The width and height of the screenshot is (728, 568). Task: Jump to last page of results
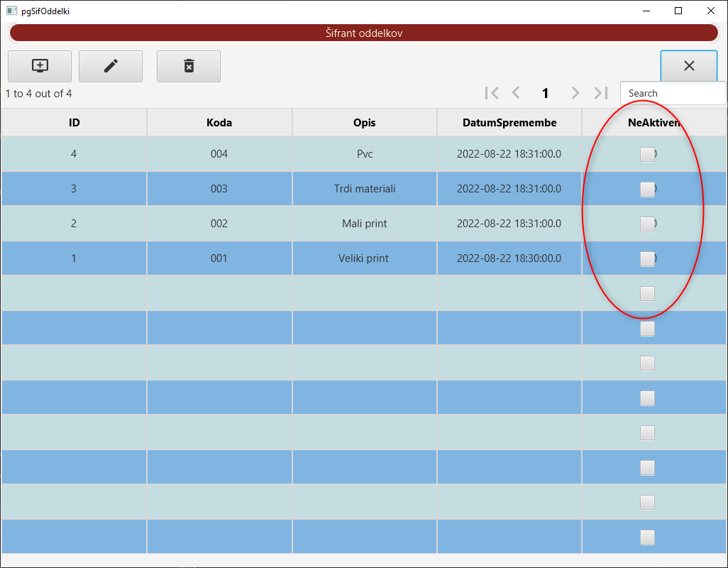click(601, 93)
